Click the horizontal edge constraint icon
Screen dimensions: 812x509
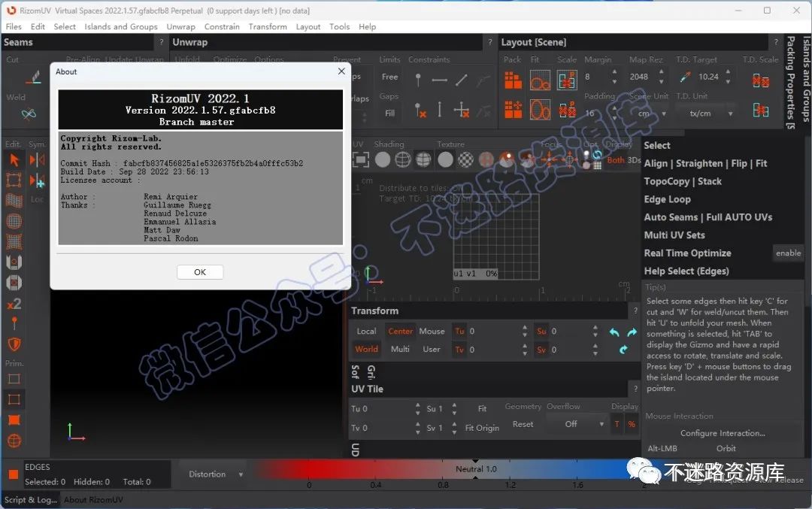point(439,80)
